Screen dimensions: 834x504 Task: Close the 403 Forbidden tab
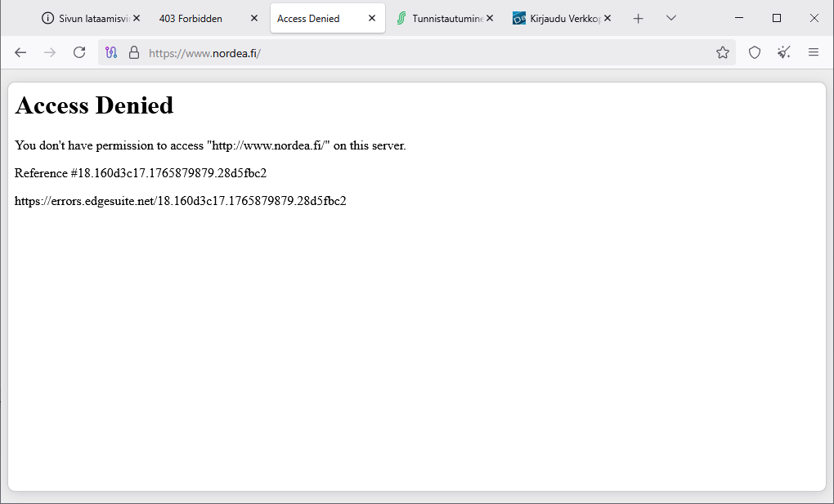tap(254, 18)
